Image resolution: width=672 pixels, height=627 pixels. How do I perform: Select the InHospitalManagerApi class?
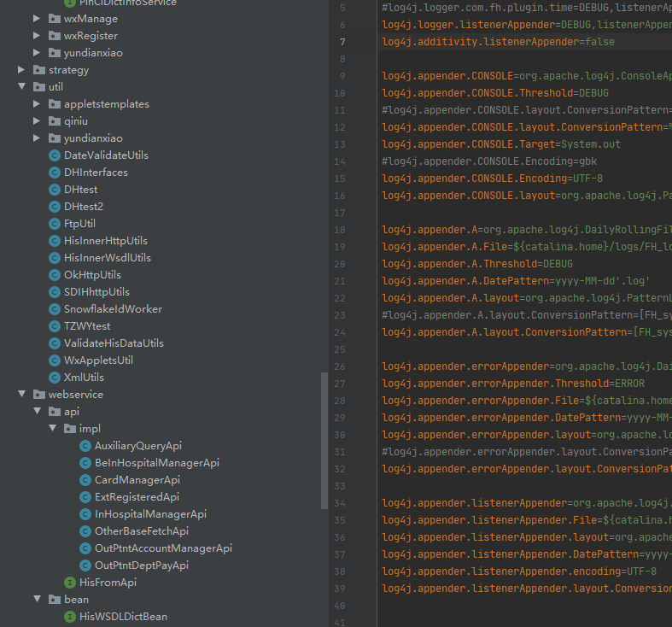pos(150,514)
